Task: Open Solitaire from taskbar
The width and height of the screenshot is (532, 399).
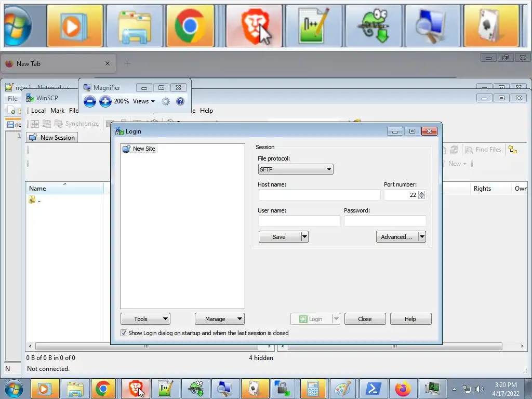Action: tap(255, 389)
